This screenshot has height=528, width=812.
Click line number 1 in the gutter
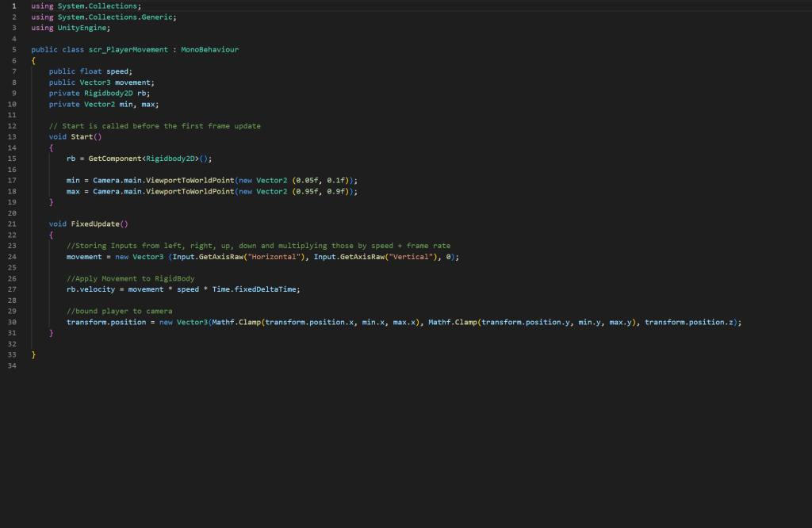13,6
